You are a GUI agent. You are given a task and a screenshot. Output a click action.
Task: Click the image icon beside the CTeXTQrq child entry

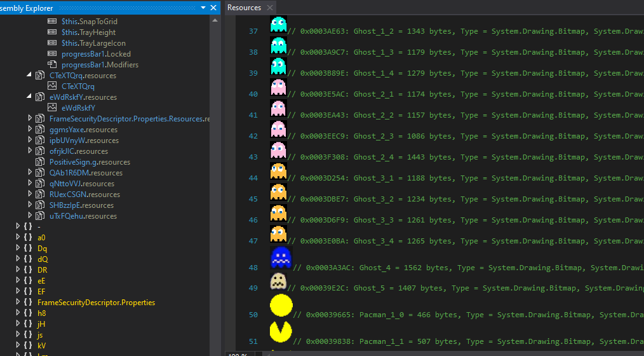tap(53, 86)
